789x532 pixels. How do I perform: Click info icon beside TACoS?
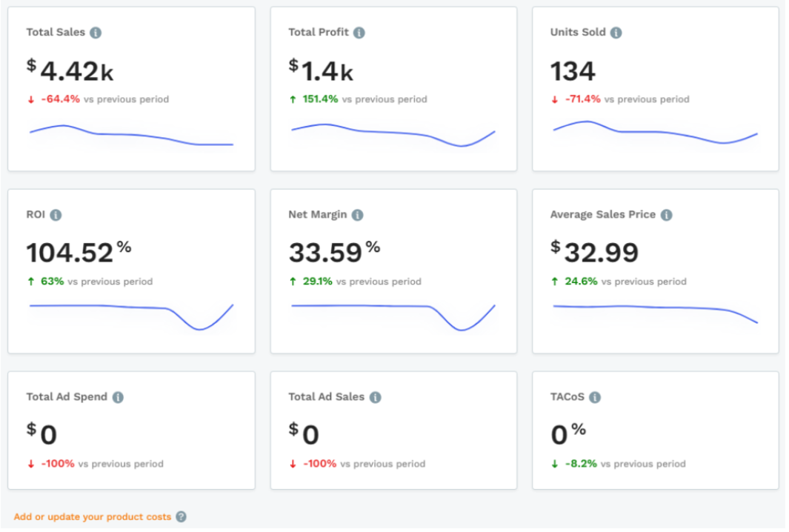point(596,398)
